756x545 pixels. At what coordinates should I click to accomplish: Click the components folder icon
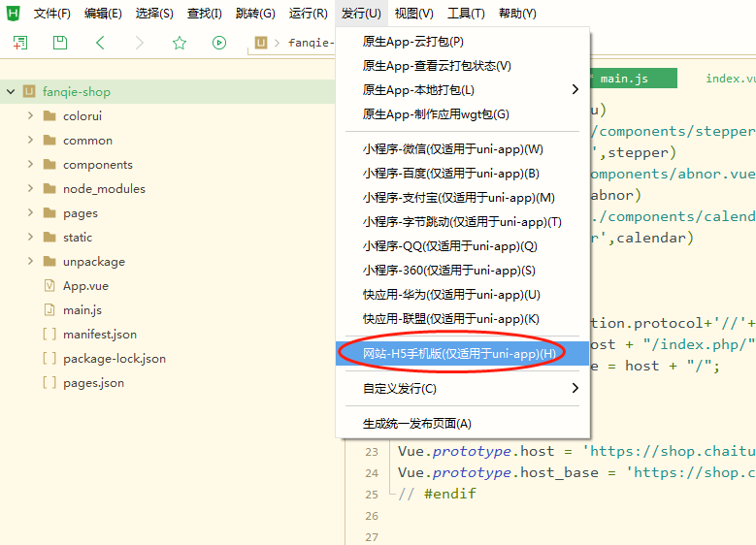49,164
